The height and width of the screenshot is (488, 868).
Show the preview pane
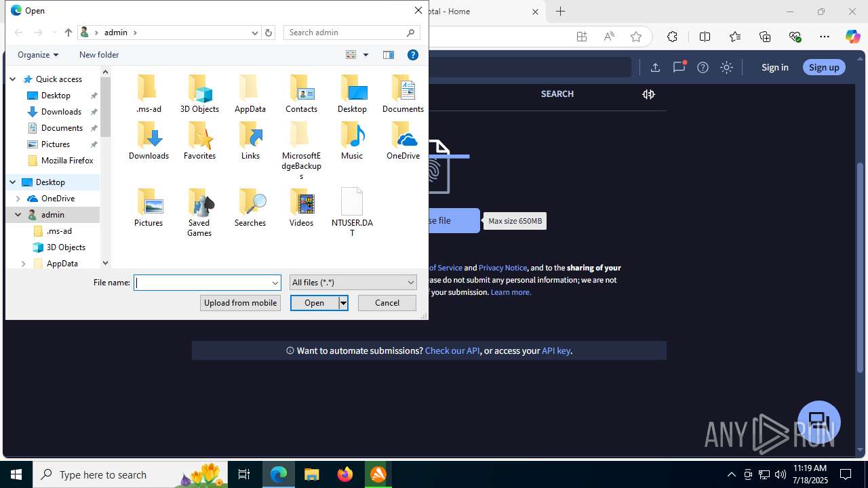[x=389, y=55]
